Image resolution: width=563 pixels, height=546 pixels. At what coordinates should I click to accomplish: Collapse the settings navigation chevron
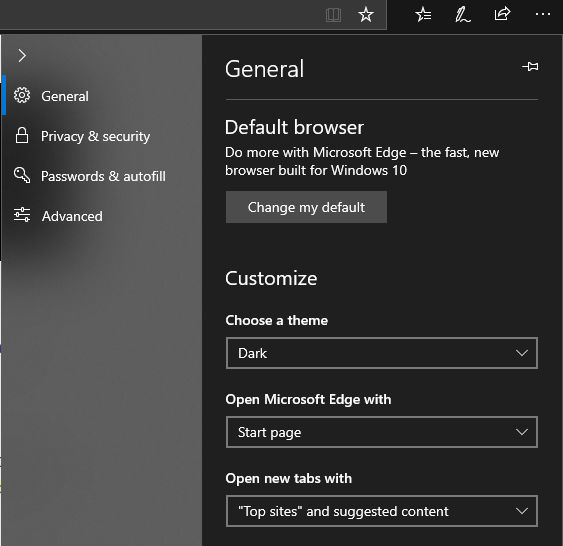click(22, 56)
